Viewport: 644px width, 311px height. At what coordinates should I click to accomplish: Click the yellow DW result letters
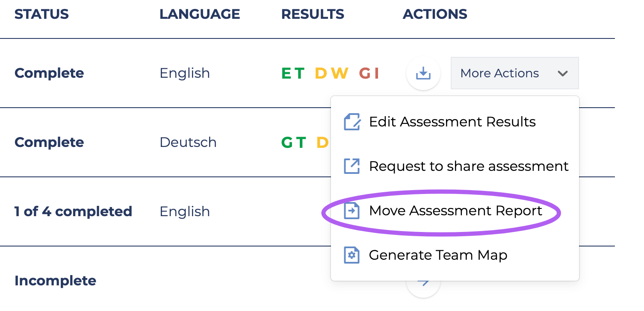coord(331,73)
